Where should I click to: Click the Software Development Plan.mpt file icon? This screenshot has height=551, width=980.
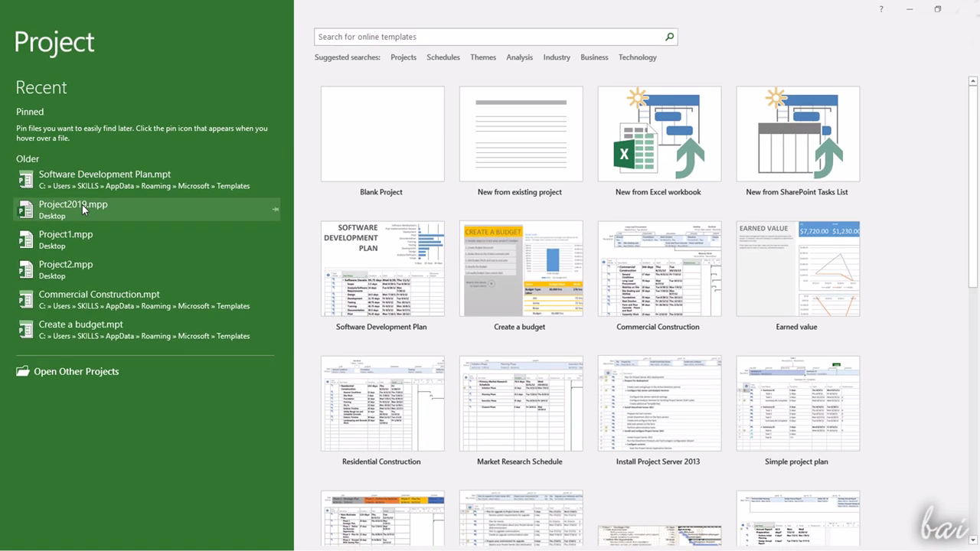click(25, 179)
